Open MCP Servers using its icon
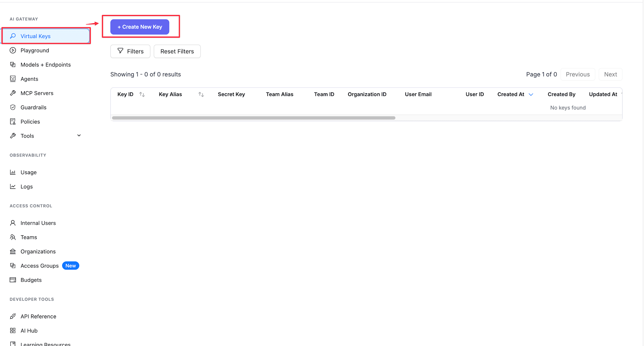This screenshot has width=644, height=346. pyautogui.click(x=13, y=93)
